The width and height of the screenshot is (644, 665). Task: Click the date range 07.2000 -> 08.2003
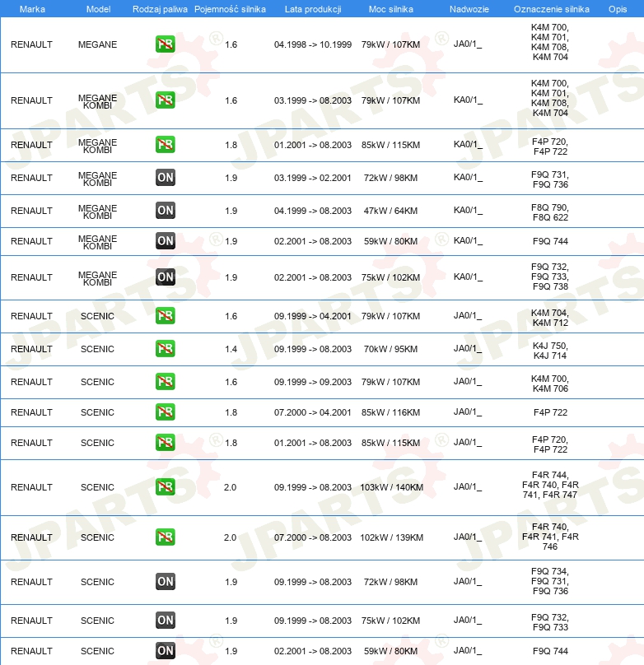[313, 537]
